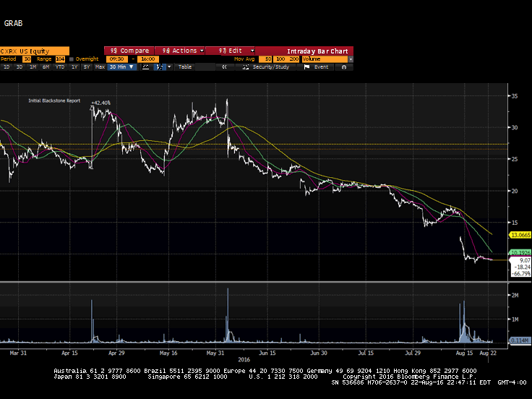Click the 09:30 start time field
The image size is (532, 399).
pos(114,59)
